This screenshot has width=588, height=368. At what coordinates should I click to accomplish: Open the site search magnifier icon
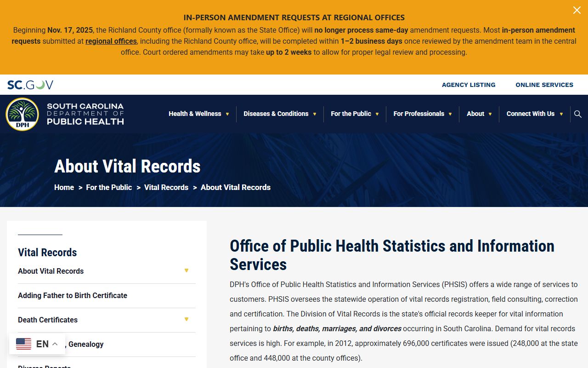pyautogui.click(x=578, y=114)
